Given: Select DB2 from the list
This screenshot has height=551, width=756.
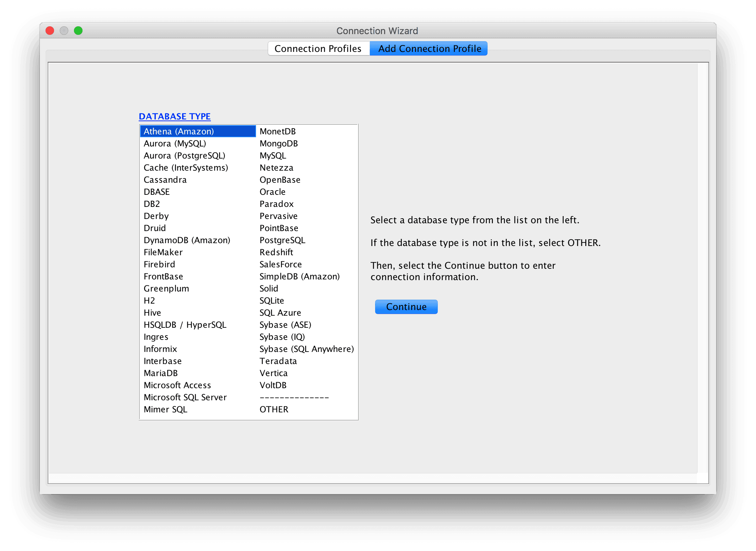Looking at the screenshot, I should pyautogui.click(x=198, y=204).
